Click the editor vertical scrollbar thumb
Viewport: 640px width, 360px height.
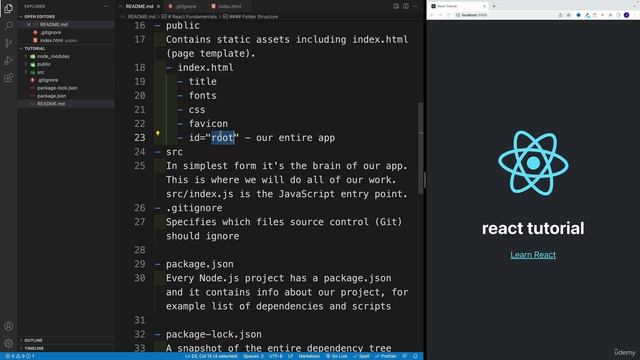click(420, 148)
